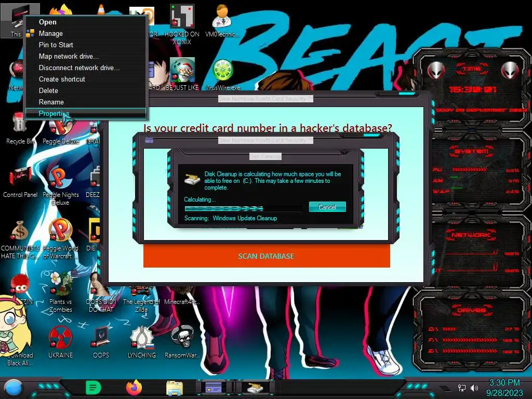Image resolution: width=532 pixels, height=399 pixels.
Task: Choose Create shortcut in the menu
Action: 86,79
